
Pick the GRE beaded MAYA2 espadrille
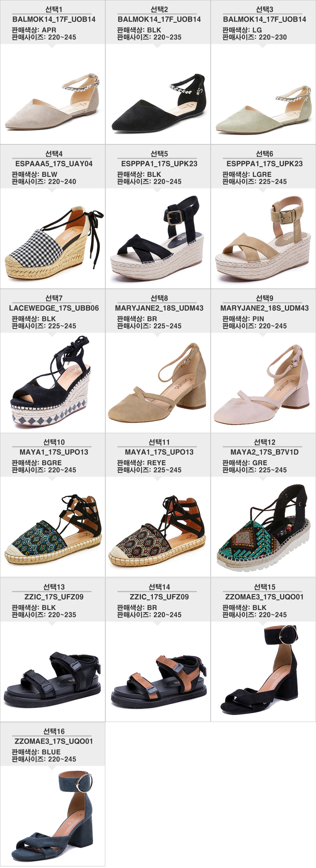click(x=264, y=528)
